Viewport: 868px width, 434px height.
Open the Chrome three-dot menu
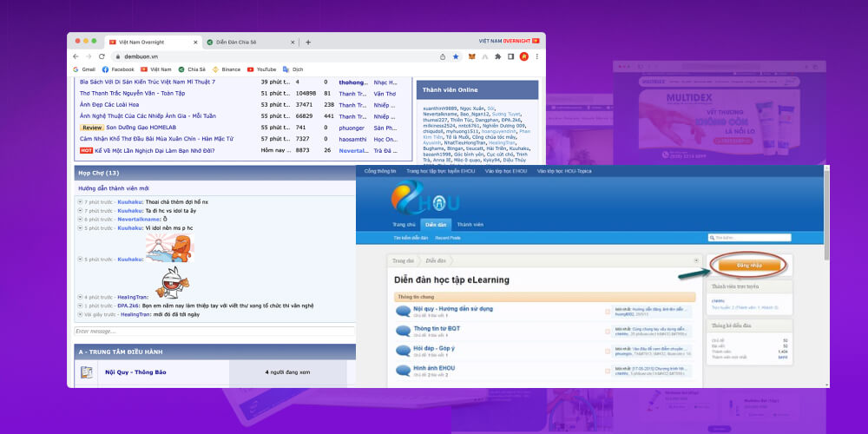[x=536, y=56]
